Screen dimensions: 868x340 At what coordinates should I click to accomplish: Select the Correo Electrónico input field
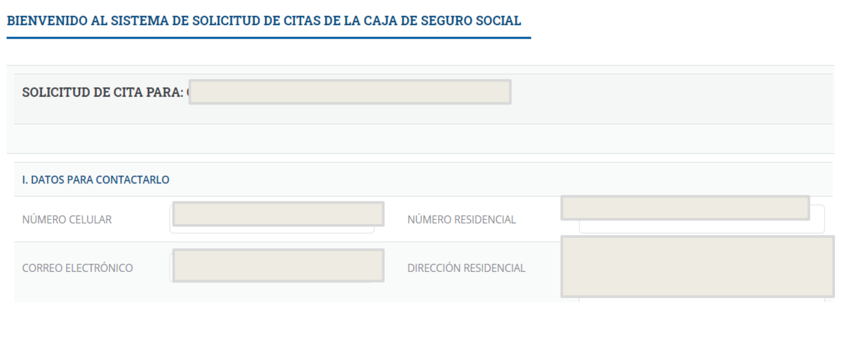point(272,268)
